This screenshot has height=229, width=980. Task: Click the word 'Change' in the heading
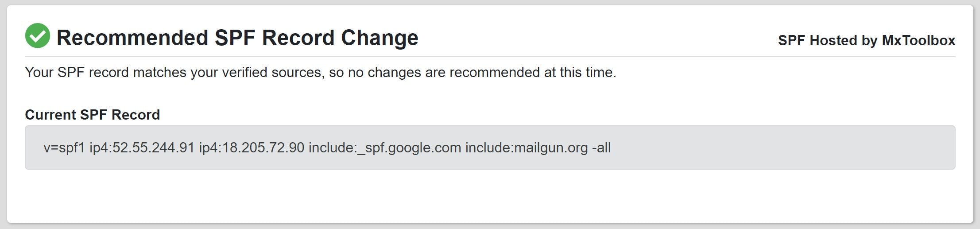coord(380,38)
